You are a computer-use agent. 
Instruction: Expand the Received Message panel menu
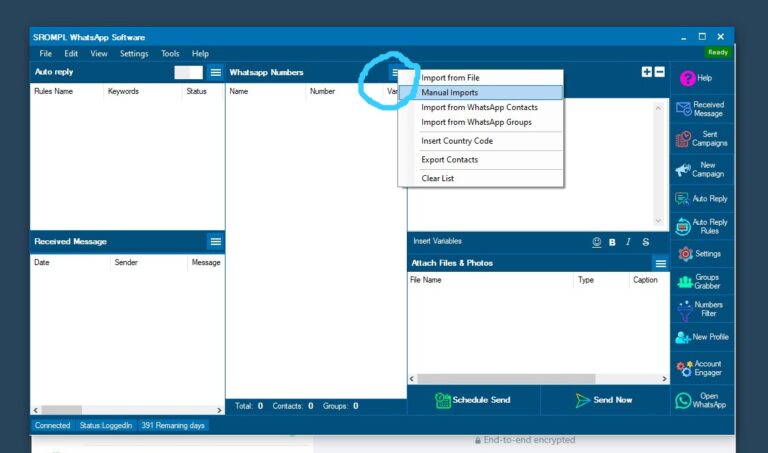[215, 242]
